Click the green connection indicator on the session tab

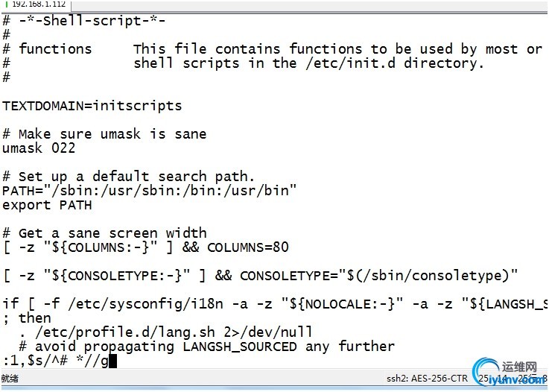point(6,4)
